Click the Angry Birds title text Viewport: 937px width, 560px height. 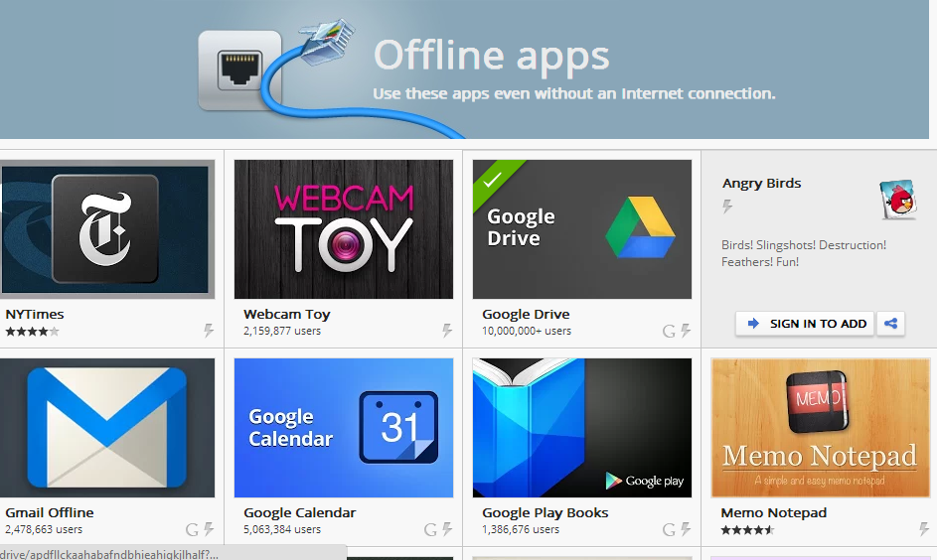pos(761,184)
